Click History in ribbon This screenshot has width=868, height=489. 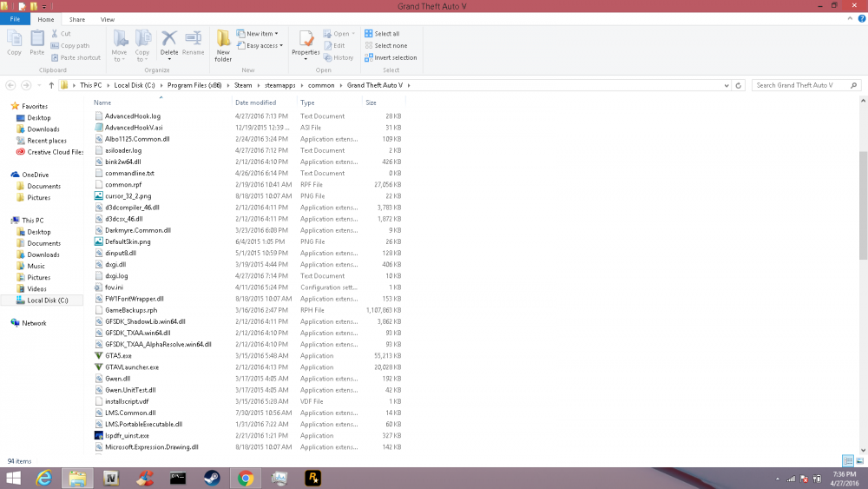pyautogui.click(x=339, y=57)
